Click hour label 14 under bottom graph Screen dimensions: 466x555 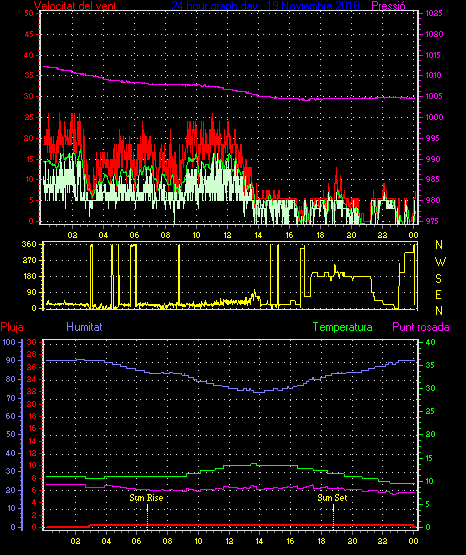[x=259, y=541]
